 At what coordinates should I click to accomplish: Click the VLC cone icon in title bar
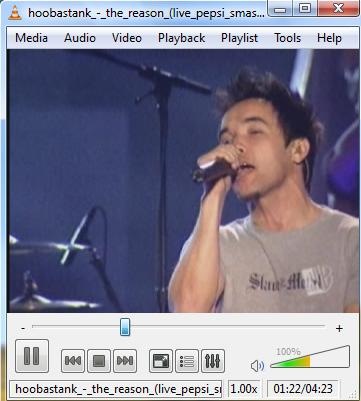14,13
